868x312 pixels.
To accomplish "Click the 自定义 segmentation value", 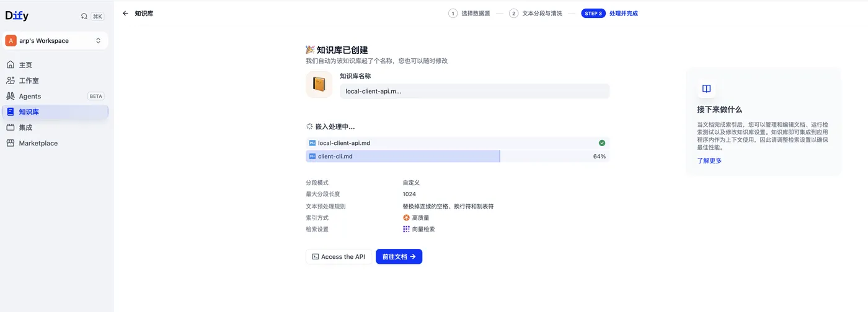I will click(x=411, y=183).
